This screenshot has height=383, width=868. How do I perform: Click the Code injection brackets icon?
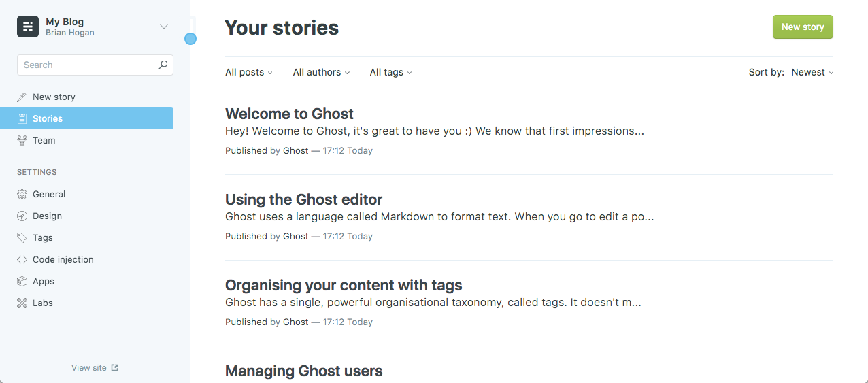22,260
